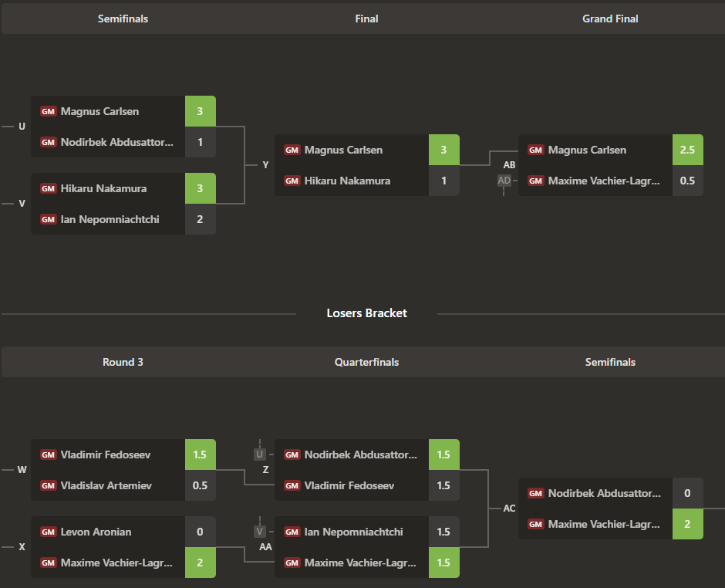Click the U badge beside Losers Quarterfinals

pos(260,455)
